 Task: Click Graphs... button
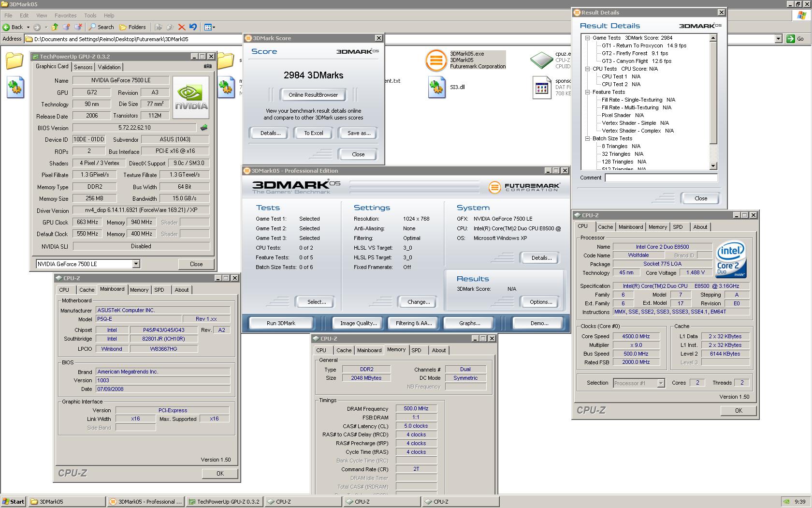(x=469, y=323)
